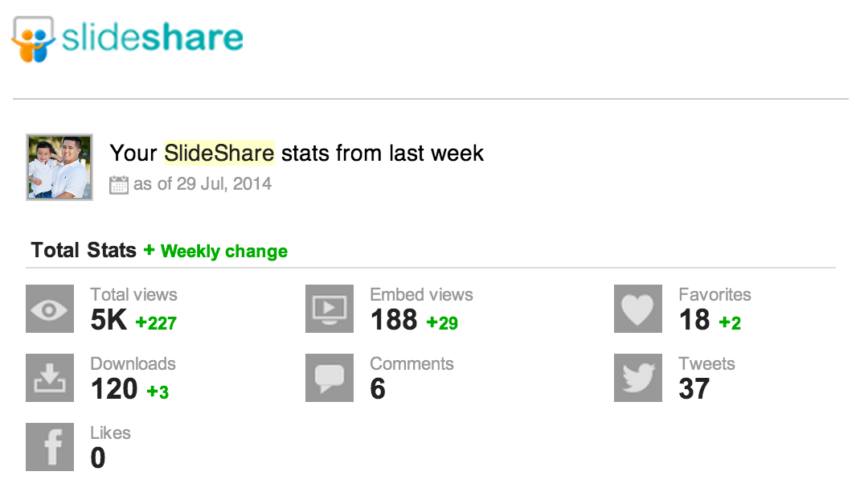
Task: Click the Total views eye icon
Action: (x=50, y=309)
